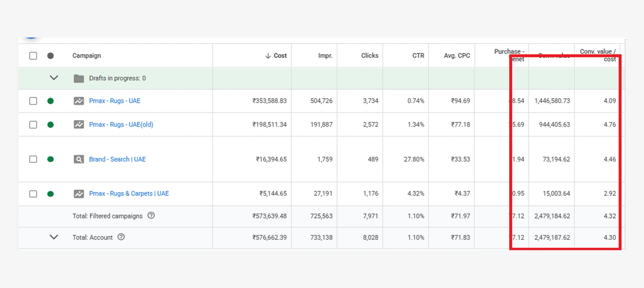Open help icon next to Total: Filtered campaigns
The height and width of the screenshot is (288, 644).
point(151,215)
